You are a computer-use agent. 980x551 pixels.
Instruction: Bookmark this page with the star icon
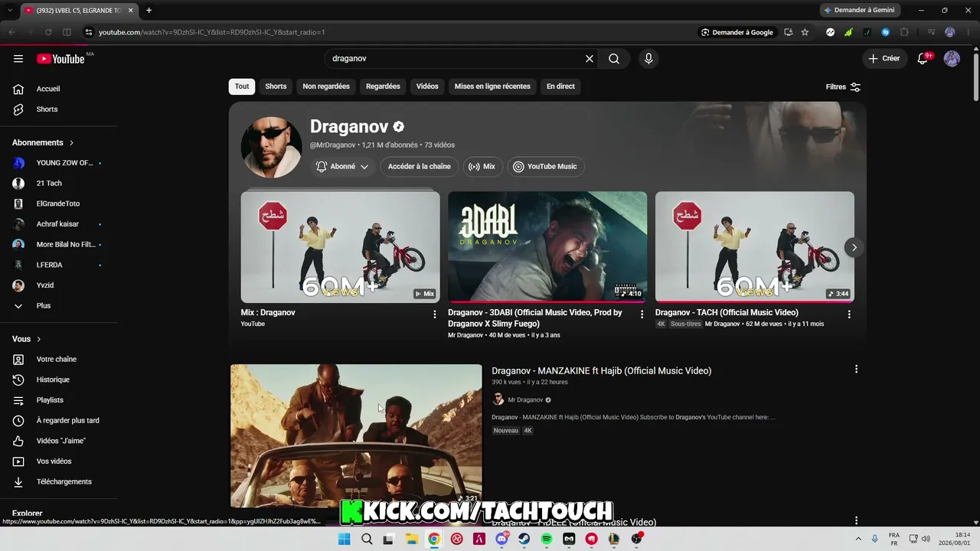point(805,32)
